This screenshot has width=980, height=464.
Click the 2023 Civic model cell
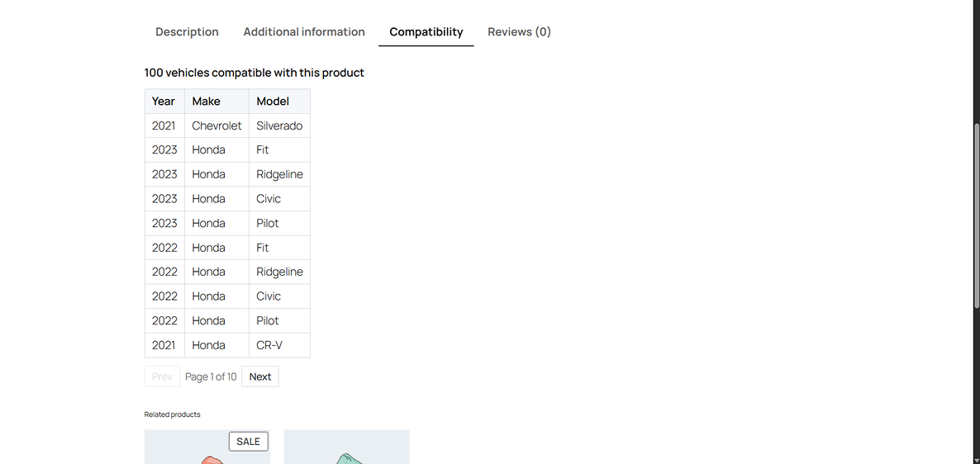coord(279,199)
